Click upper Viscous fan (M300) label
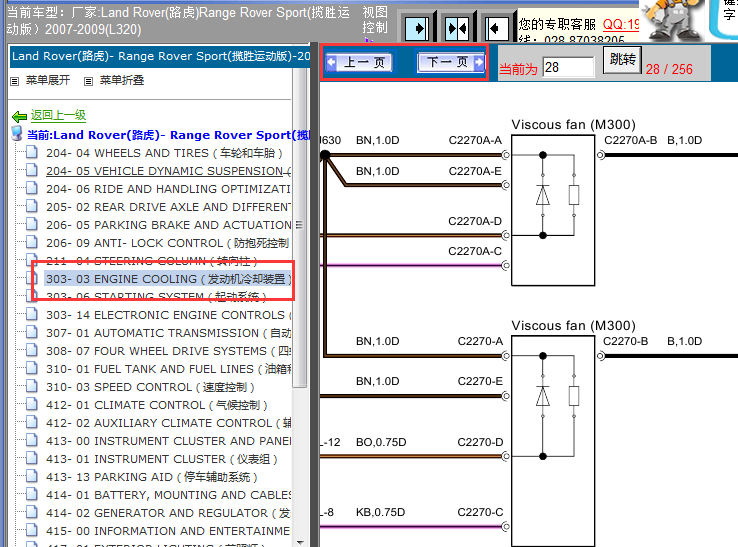The height and width of the screenshot is (547, 738). 573,125
